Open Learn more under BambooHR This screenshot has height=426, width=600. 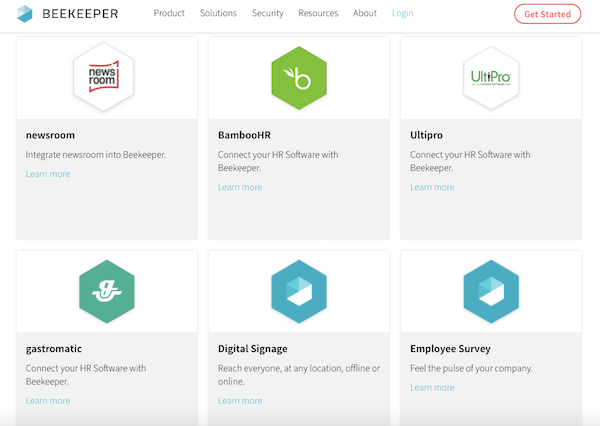(240, 187)
